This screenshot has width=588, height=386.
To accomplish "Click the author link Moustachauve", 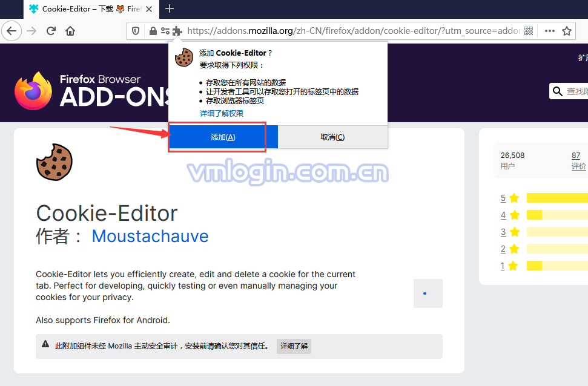I will (x=150, y=236).
